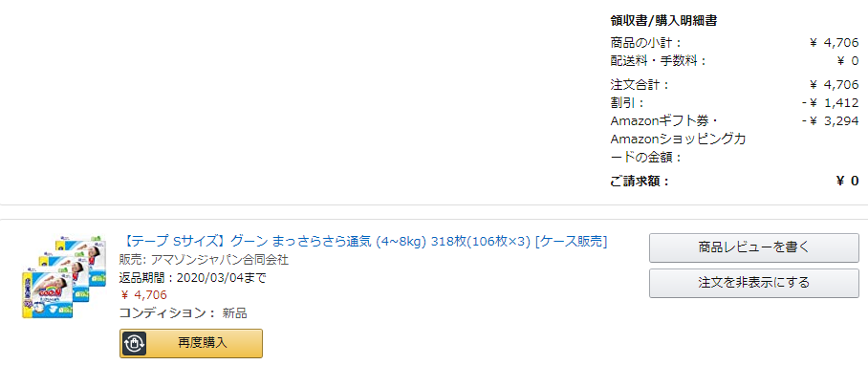Click the 割引 discount amount -¥1,412
The width and height of the screenshot is (868, 365).
click(x=831, y=103)
